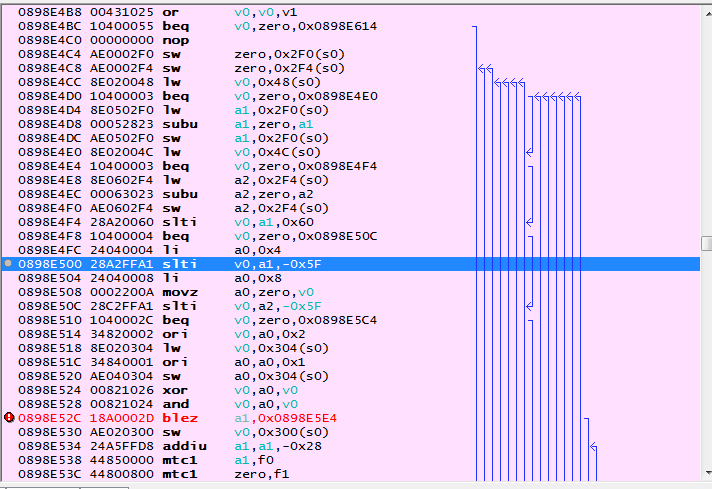Screen dimensions: 712x489
Task: Select the nop instruction at 0898E4C0
Action: point(174,41)
